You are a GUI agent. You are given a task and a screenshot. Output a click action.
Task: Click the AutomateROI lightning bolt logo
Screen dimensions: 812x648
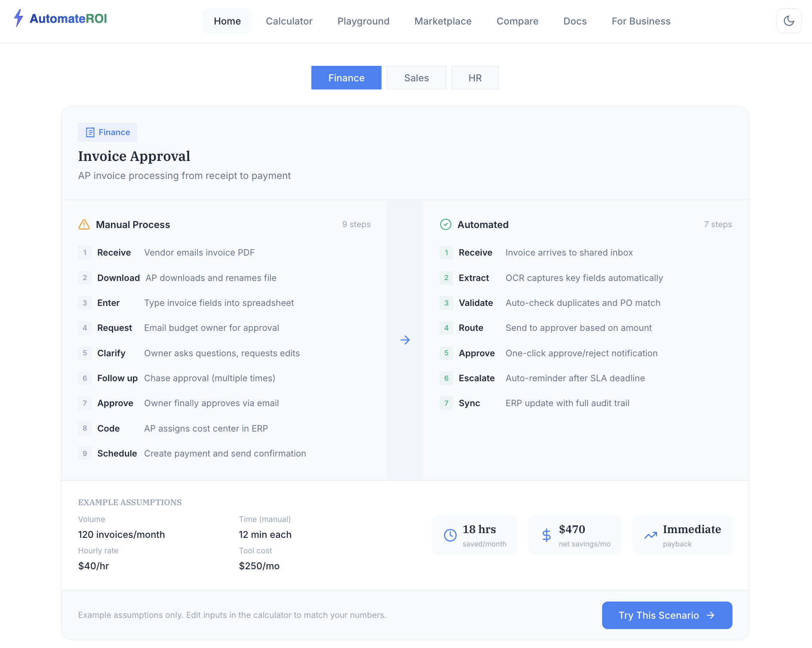click(x=18, y=19)
